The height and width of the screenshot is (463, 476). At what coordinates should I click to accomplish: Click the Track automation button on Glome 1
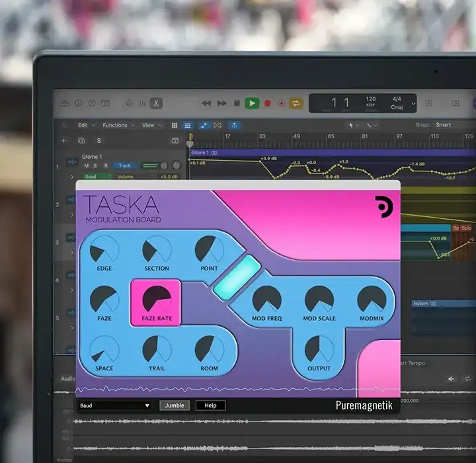pos(125,165)
